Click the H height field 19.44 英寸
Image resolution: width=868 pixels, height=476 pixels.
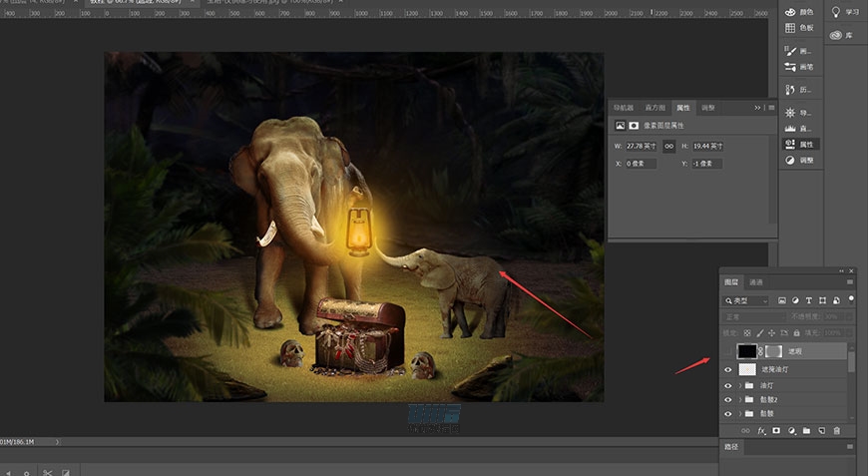[708, 146]
